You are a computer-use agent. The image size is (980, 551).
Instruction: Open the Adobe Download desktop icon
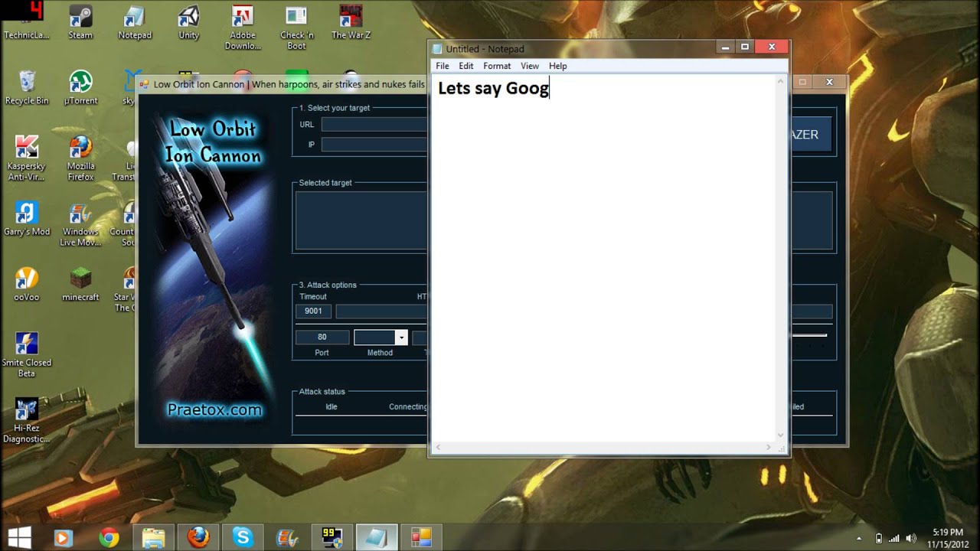[x=243, y=27]
